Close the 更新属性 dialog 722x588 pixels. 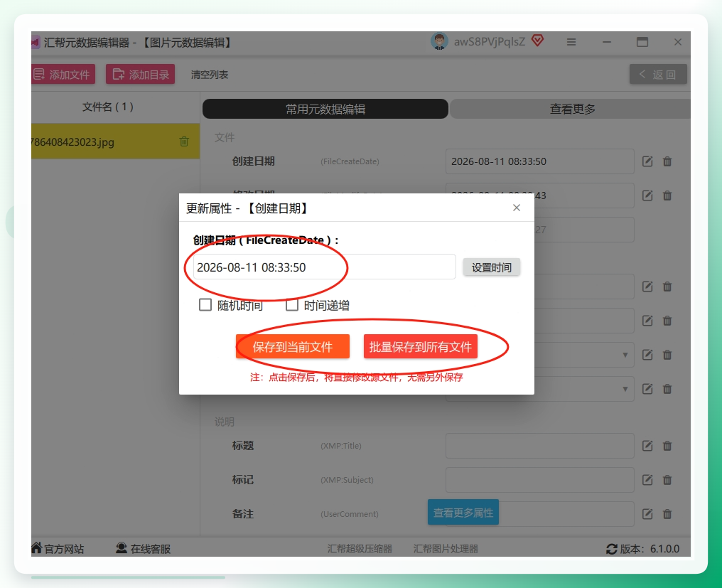click(517, 208)
